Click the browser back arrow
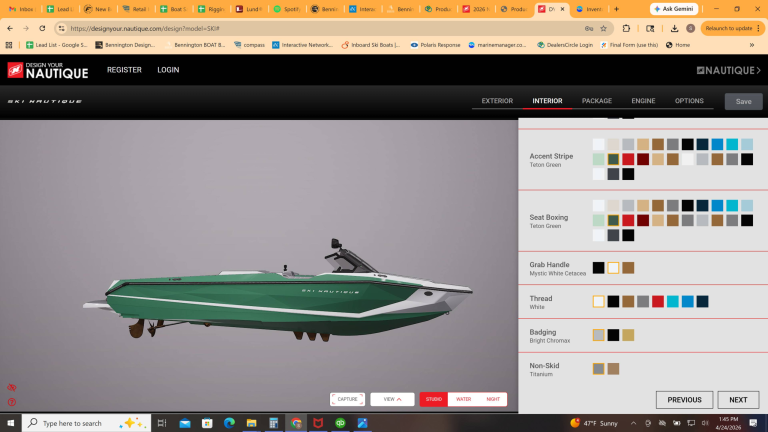Viewport: 768px width, 432px height. [x=10, y=28]
